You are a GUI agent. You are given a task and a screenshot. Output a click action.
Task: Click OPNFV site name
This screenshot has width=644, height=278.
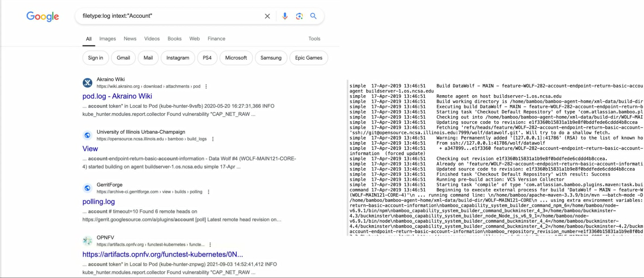point(105,238)
